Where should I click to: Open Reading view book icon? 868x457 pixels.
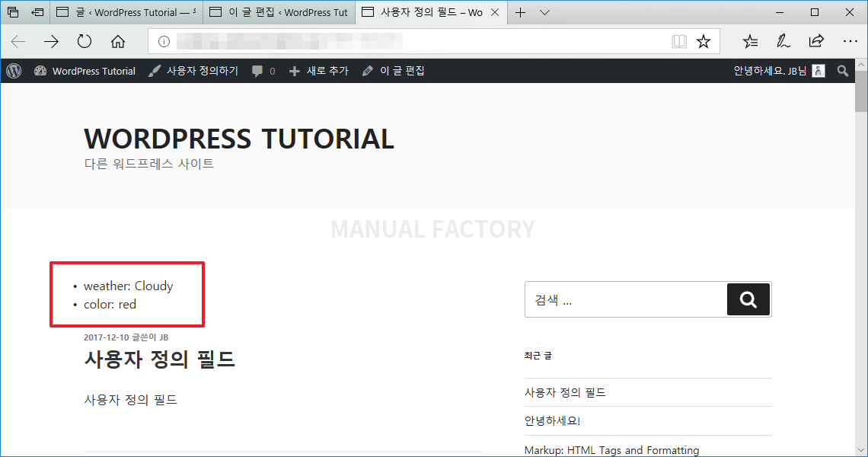[x=679, y=42]
